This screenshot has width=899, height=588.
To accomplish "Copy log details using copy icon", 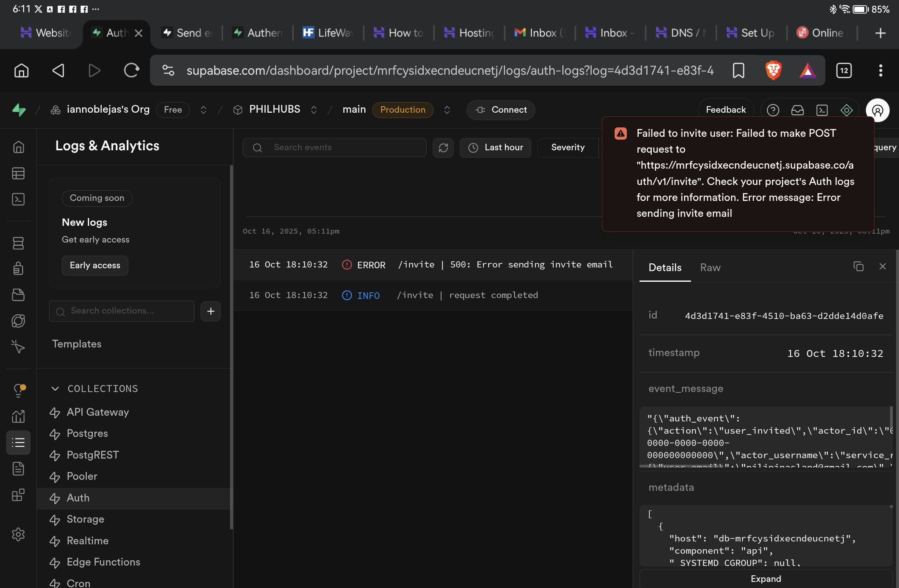I will [858, 267].
